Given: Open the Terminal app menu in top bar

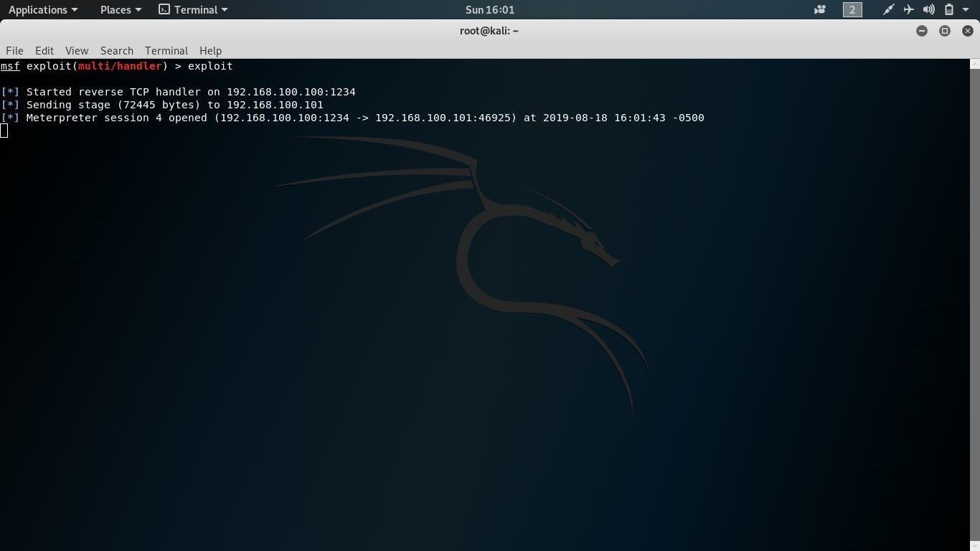Looking at the screenshot, I should [x=193, y=9].
